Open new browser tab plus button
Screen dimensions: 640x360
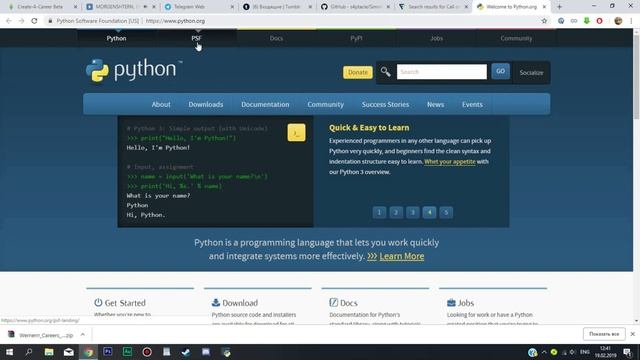pyautogui.click(x=560, y=7)
